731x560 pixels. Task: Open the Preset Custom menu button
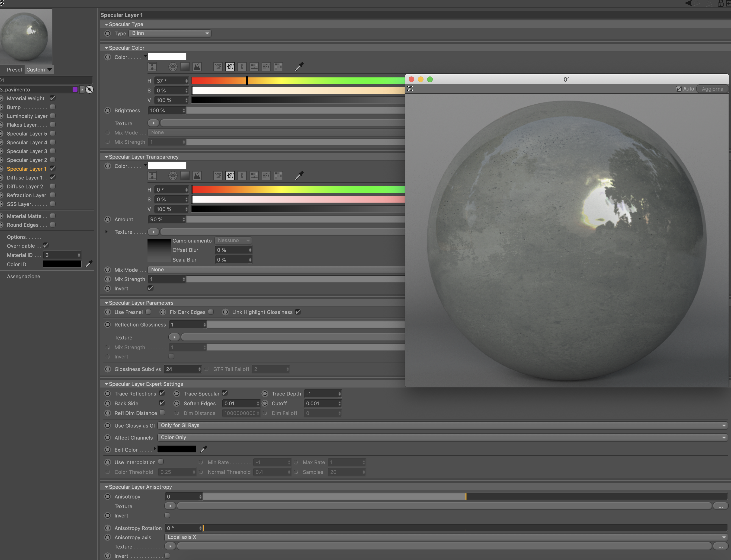39,70
